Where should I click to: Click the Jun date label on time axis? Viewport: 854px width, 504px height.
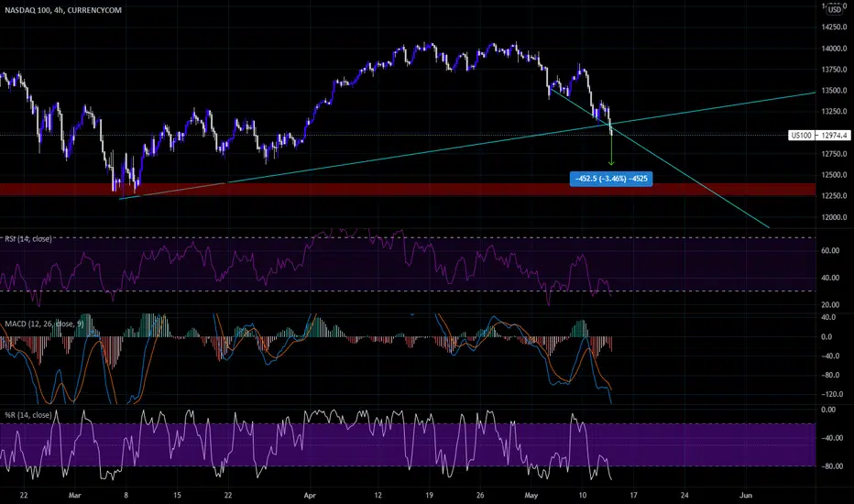(746, 495)
